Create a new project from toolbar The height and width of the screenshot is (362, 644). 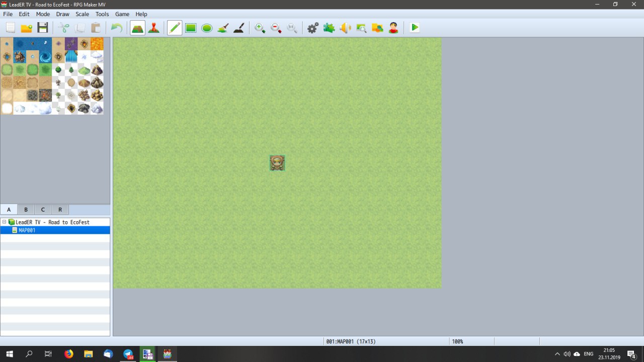click(x=10, y=28)
